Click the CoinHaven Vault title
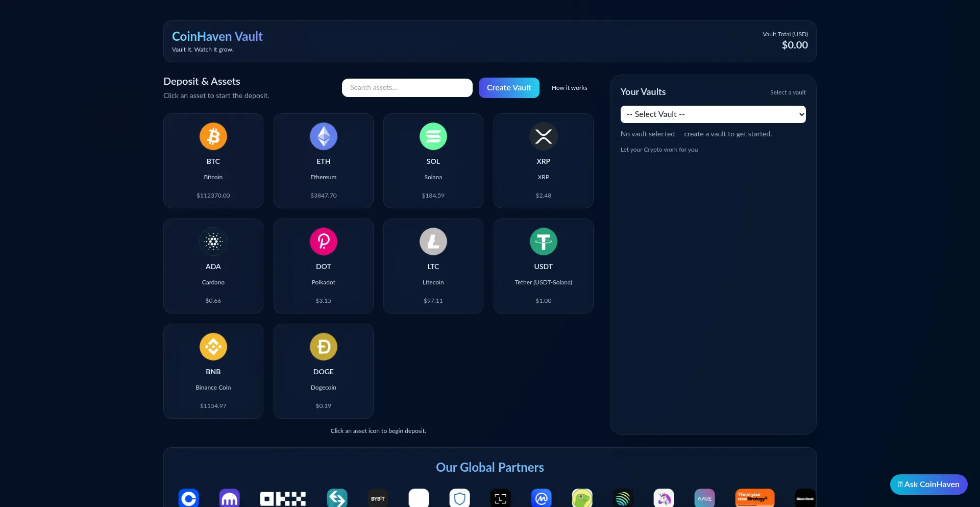Viewport: 980px width, 507px height. click(217, 36)
